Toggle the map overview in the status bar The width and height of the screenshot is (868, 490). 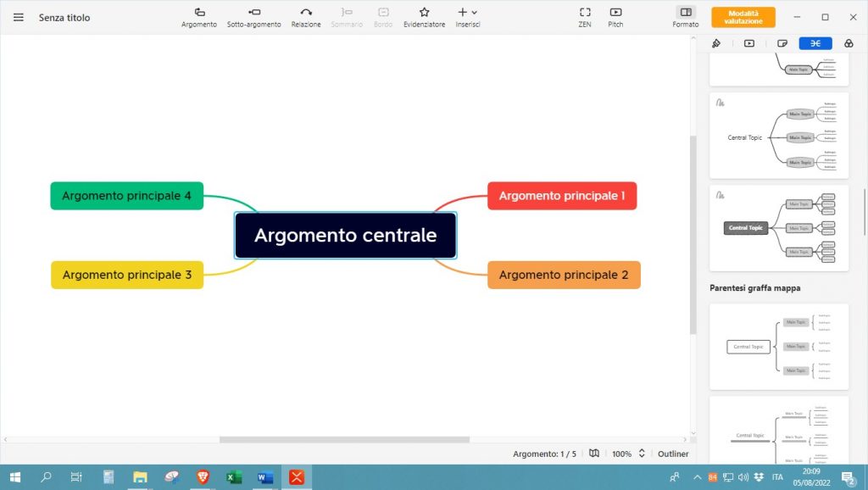pyautogui.click(x=593, y=454)
